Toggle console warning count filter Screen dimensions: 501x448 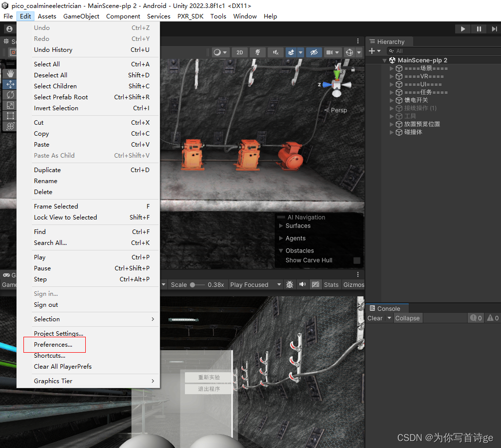click(x=493, y=318)
